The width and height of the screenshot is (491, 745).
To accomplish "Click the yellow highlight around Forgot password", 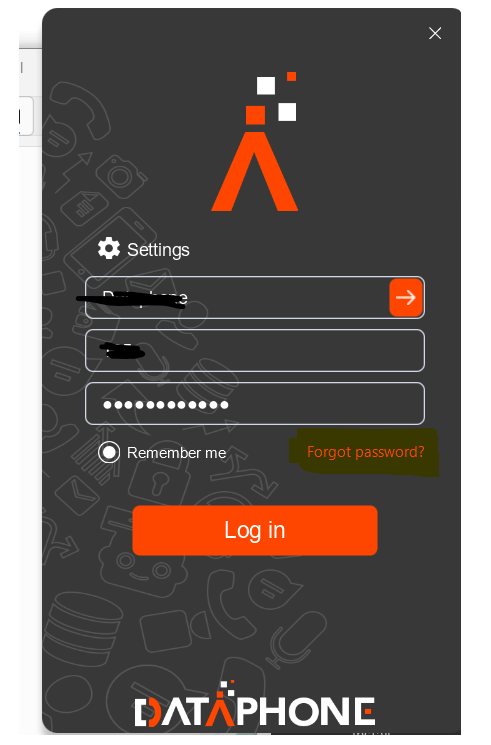I will coord(364,452).
